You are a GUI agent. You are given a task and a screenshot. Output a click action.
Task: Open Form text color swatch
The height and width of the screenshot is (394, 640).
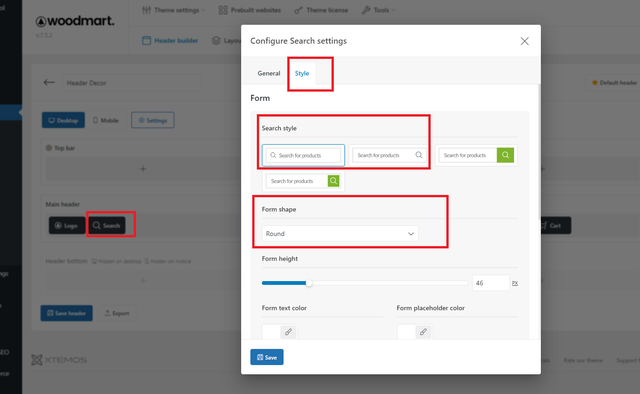point(271,332)
